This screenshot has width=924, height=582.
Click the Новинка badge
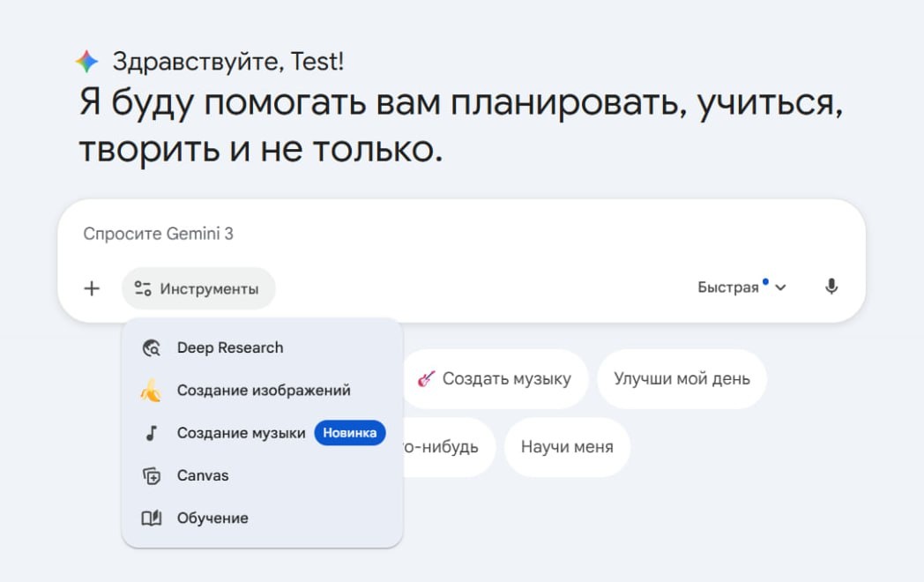pos(350,433)
